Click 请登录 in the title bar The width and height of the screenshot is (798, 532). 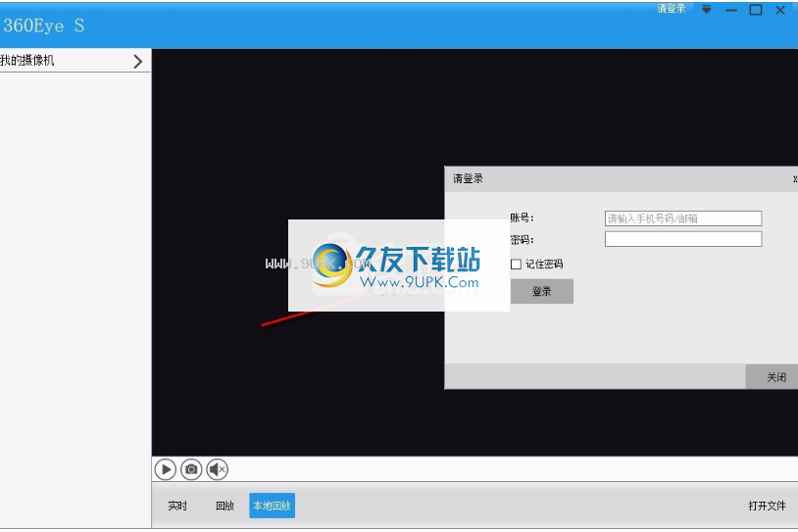tap(672, 9)
